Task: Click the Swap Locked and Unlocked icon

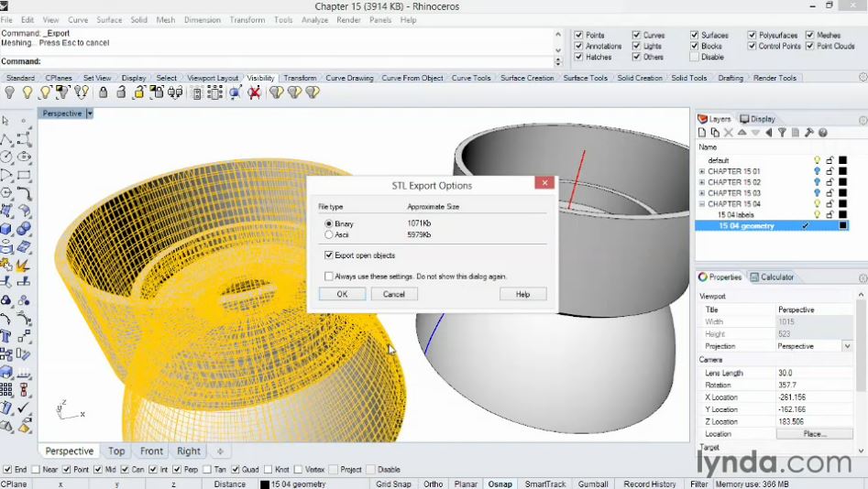Action: coord(175,92)
